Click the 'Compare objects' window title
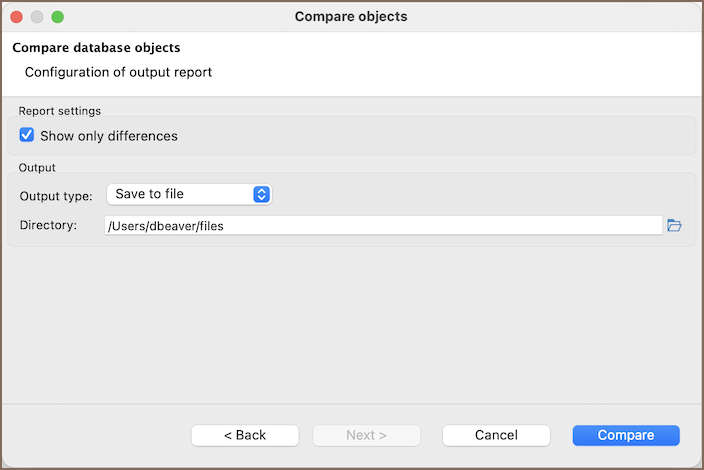Image resolution: width=704 pixels, height=470 pixels. [x=351, y=17]
